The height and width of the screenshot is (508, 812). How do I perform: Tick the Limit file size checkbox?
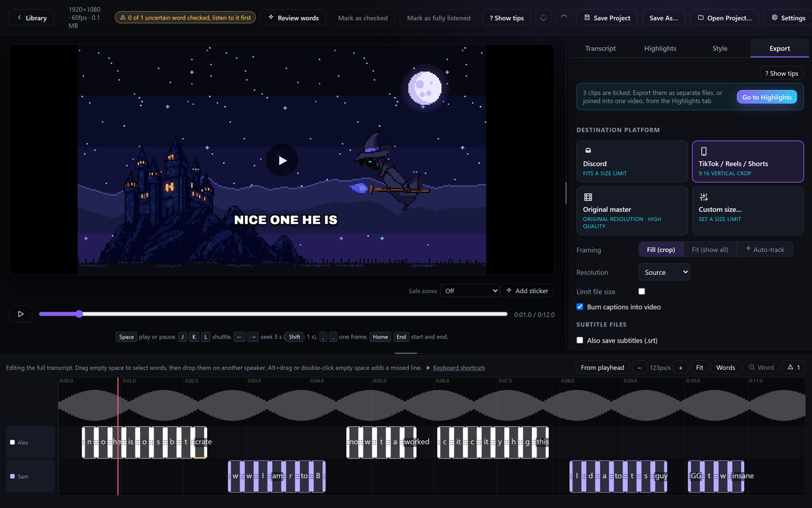pos(641,291)
